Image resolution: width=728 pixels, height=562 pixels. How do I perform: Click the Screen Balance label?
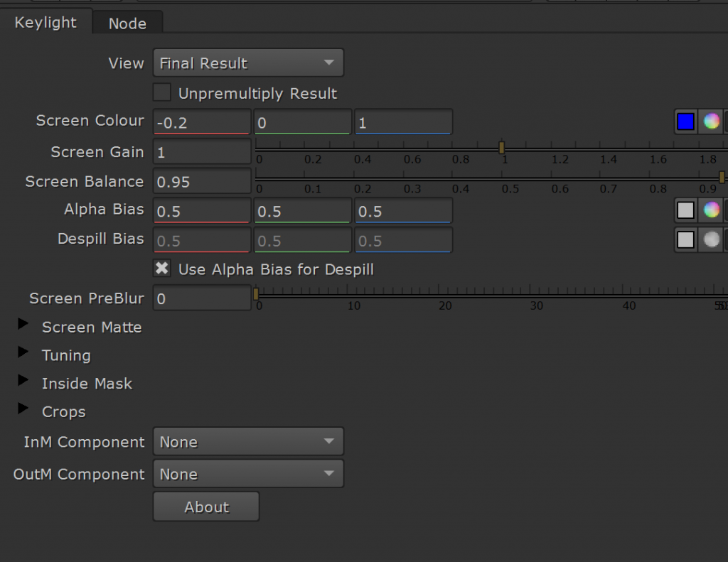(85, 181)
